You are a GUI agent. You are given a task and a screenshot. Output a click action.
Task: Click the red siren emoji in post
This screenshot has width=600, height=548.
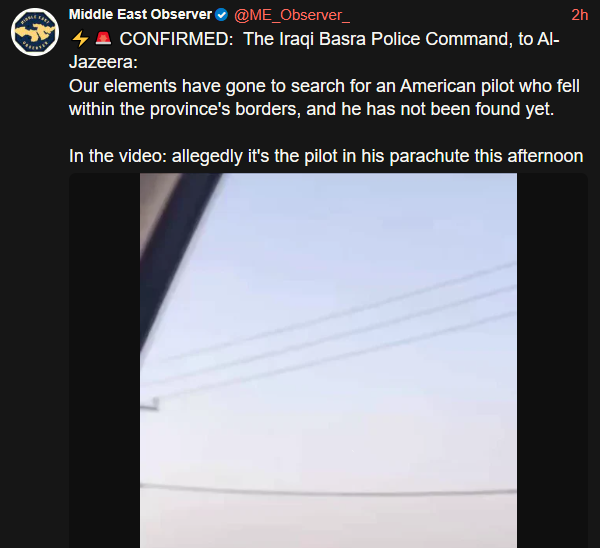(103, 39)
